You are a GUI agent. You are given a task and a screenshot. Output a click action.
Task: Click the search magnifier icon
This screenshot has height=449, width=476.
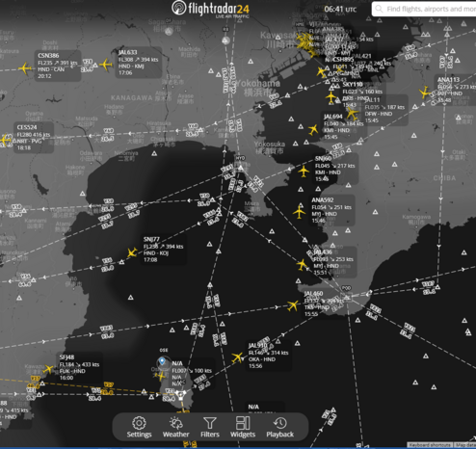(x=379, y=9)
